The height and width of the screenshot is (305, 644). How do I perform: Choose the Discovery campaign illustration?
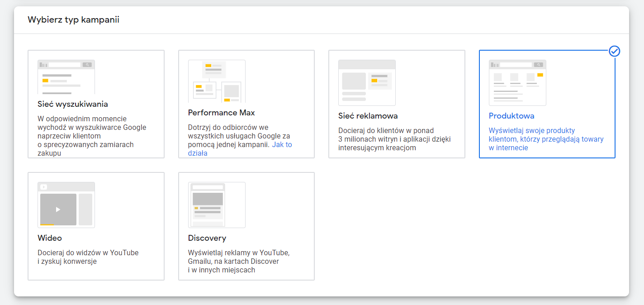[x=217, y=205]
